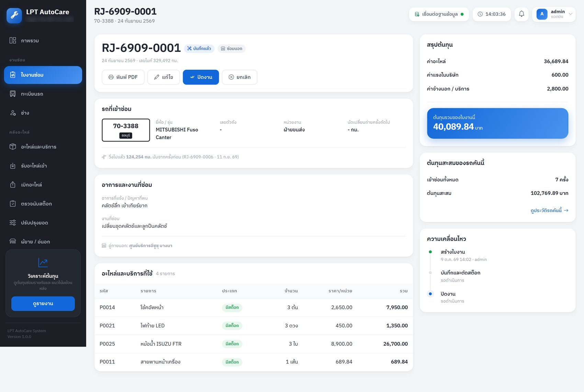Screen dimensions: 584x392
Task: Click the สายพานหน้าเครื่อง item name
Action: (160, 362)
